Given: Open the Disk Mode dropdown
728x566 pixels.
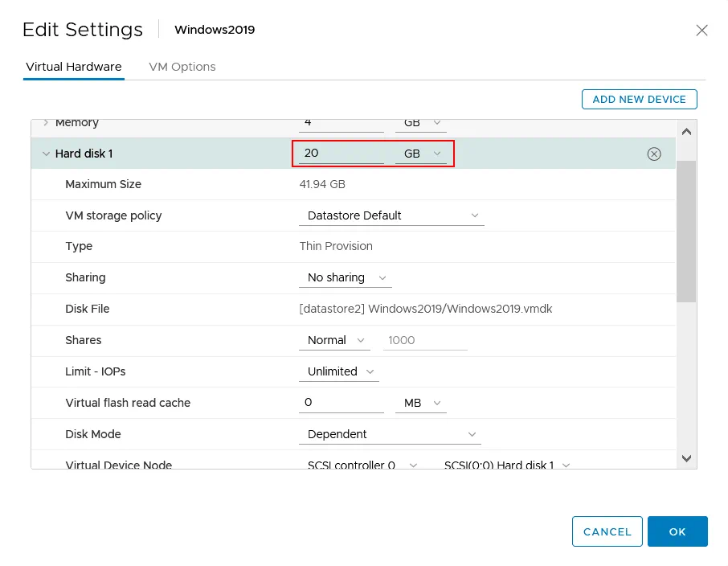Looking at the screenshot, I should coord(473,434).
